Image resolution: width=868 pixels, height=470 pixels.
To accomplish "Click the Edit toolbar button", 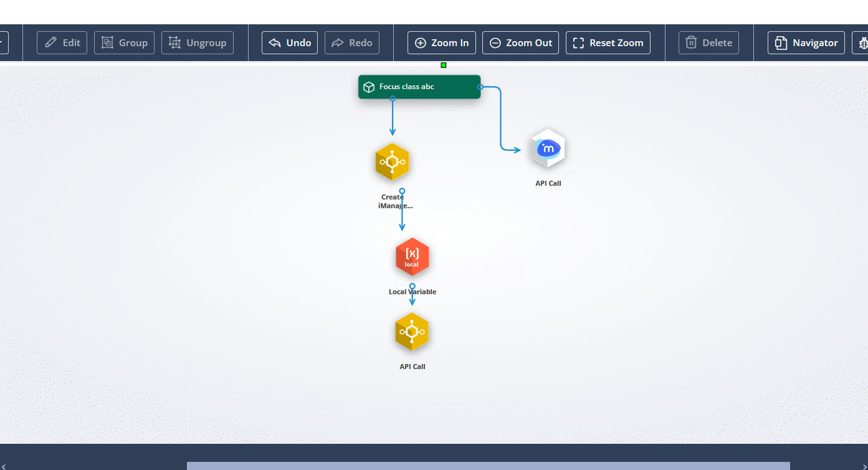I will click(62, 42).
